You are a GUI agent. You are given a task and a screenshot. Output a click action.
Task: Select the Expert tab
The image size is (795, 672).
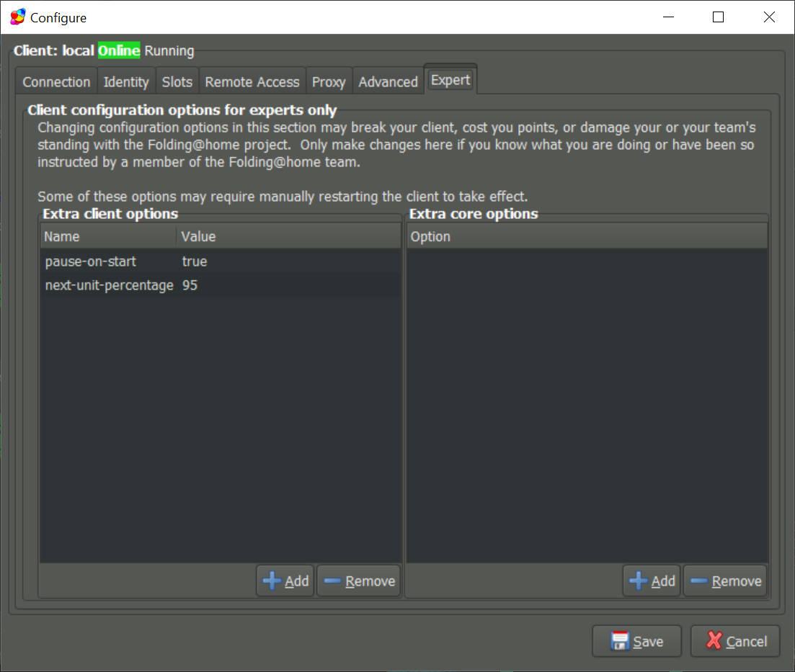(x=450, y=79)
